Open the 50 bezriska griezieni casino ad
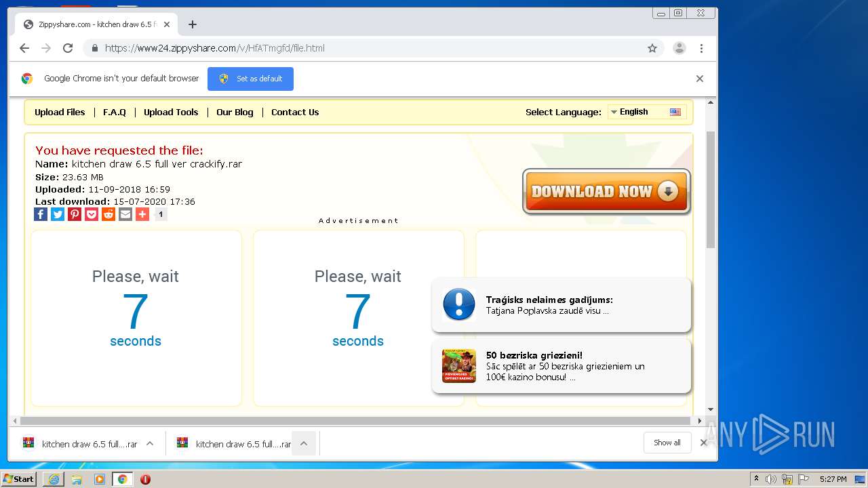 coord(561,366)
